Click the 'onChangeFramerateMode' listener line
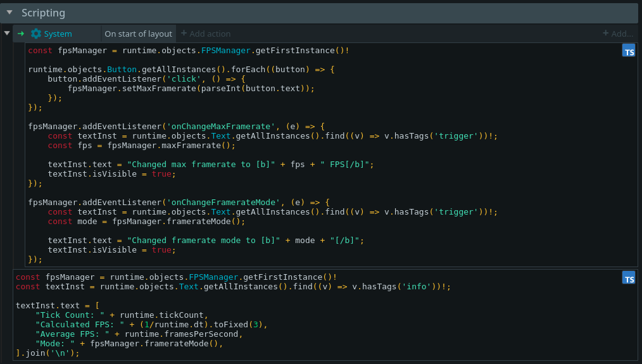Viewport: 642px width, 364px height. coord(179,203)
